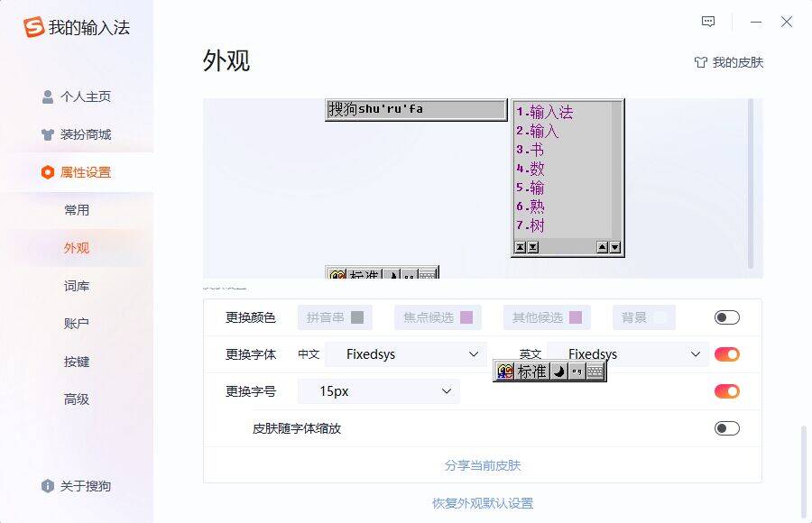This screenshot has height=523, width=812.
Task: Click the 标准 mode button on floating IME bar
Action: [531, 372]
